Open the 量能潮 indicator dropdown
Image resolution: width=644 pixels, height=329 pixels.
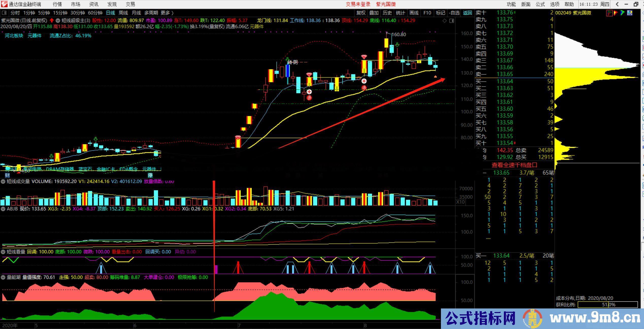tap(3, 277)
